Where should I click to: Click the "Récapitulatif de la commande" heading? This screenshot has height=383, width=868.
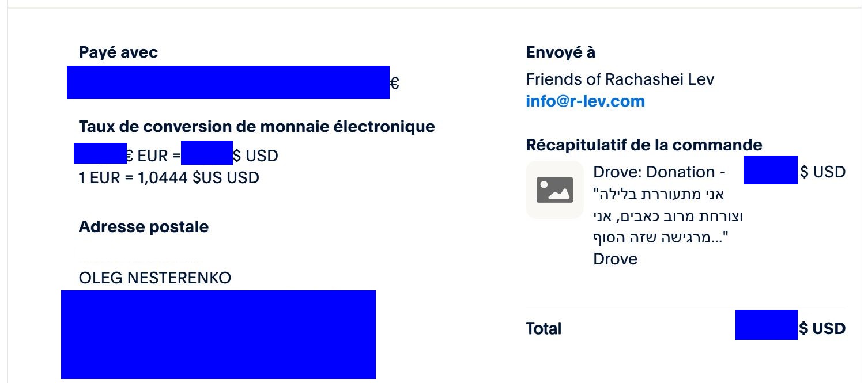[644, 145]
